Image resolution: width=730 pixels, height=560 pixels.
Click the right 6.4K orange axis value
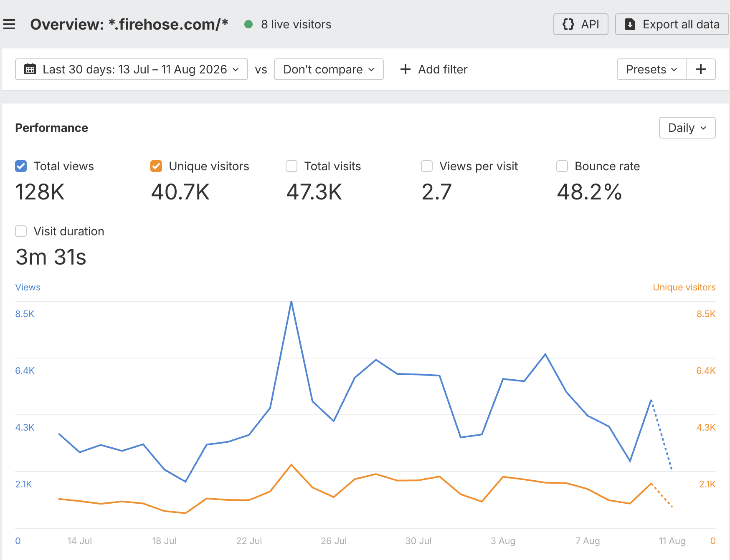(706, 371)
